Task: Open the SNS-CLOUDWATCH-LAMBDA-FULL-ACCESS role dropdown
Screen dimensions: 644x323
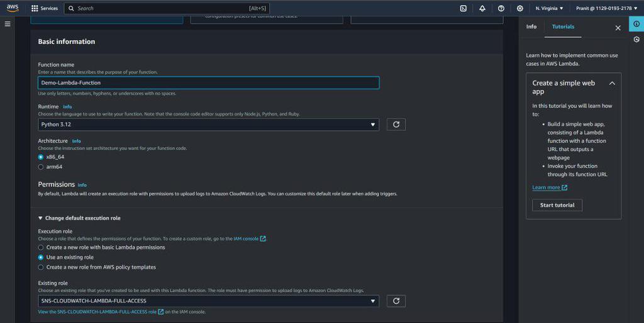Action: [x=208, y=301]
